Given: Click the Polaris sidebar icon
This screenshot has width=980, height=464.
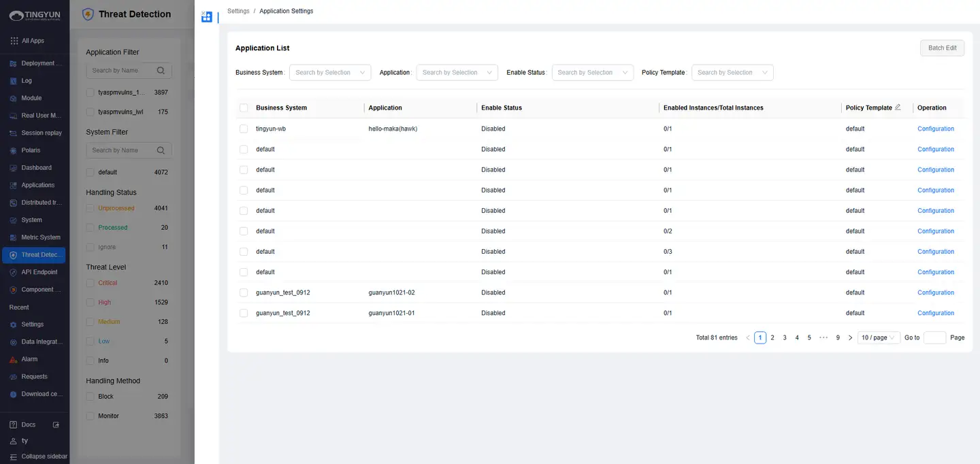Looking at the screenshot, I should 14,150.
